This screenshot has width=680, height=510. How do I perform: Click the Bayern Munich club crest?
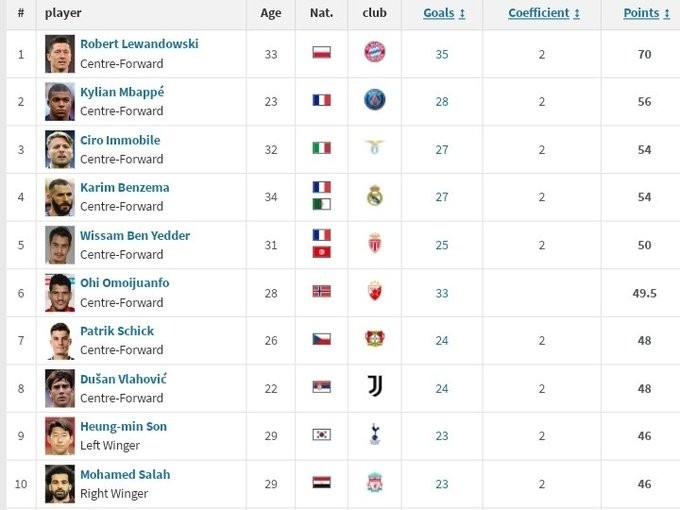(375, 52)
